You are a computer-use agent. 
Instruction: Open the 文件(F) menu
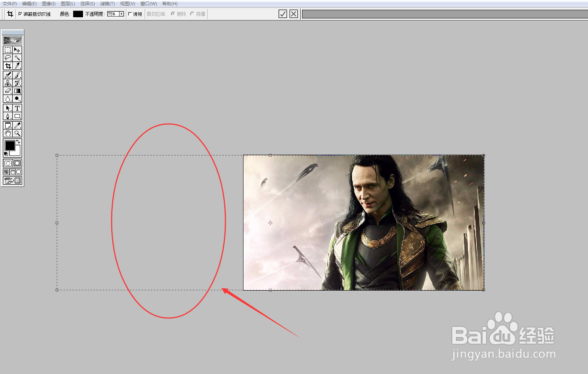tap(10, 4)
